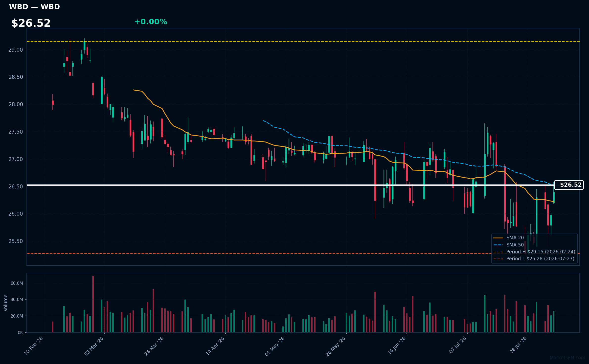Click the large $26.52 price header
589x364 pixels.
tap(31, 23)
